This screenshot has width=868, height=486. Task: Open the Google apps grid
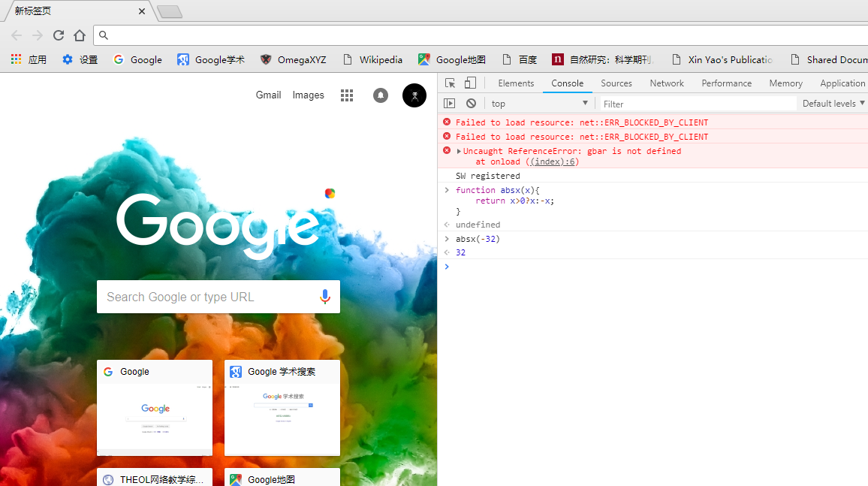coord(347,95)
